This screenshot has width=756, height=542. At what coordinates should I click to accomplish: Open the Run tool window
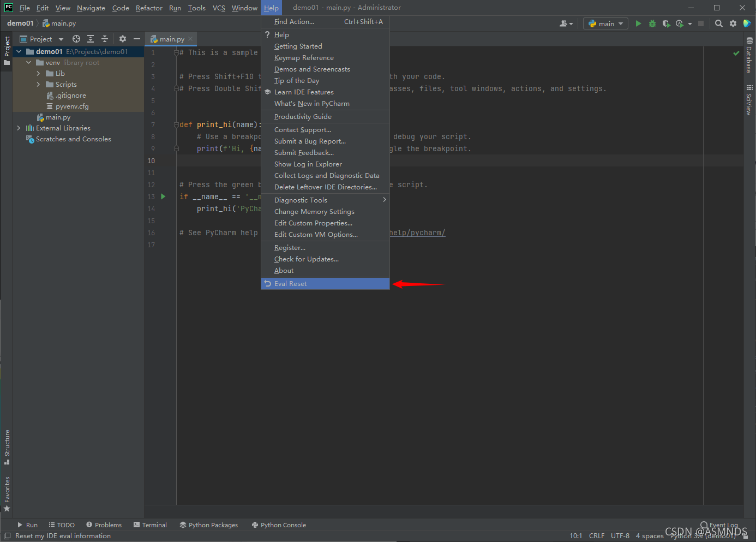coord(27,525)
